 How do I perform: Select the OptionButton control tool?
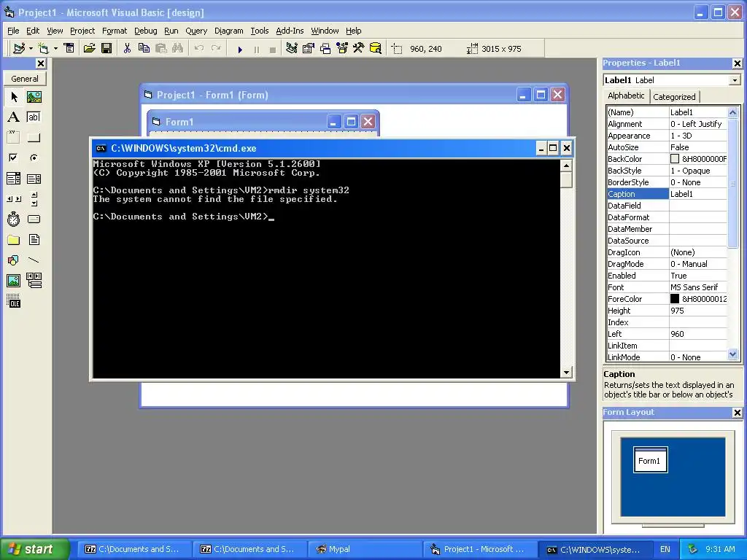click(x=34, y=157)
